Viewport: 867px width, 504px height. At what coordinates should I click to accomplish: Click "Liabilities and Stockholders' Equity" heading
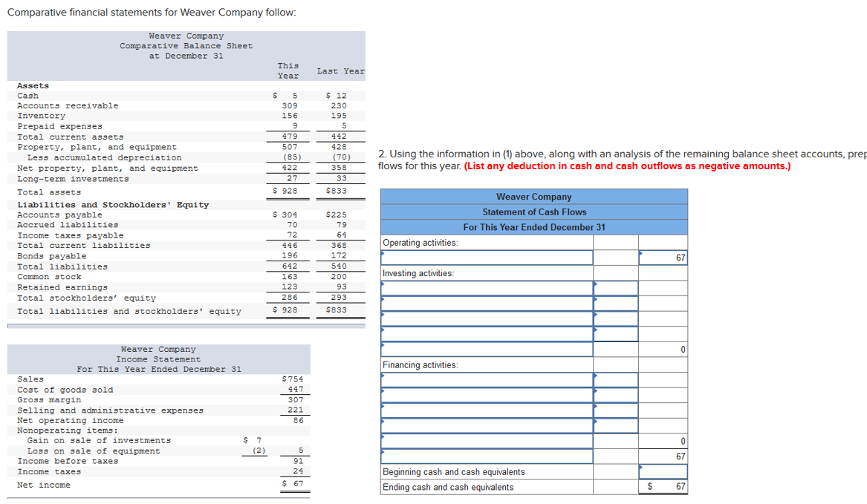(114, 205)
